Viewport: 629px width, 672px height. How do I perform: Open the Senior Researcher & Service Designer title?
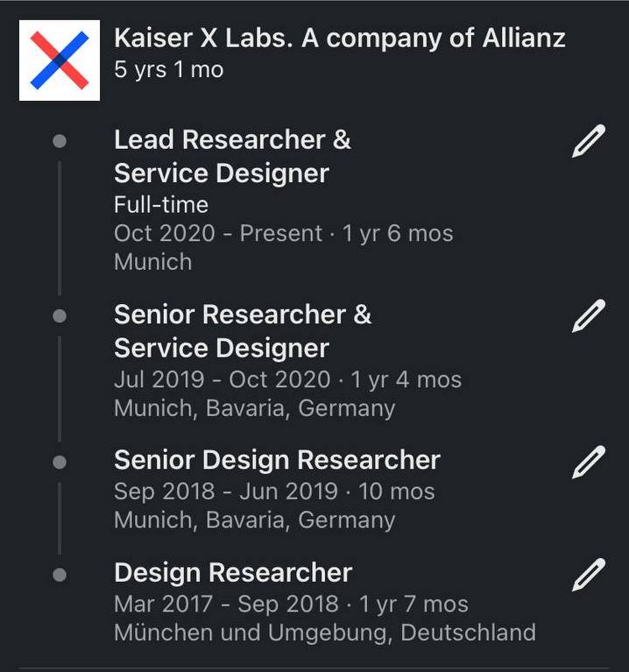(x=243, y=330)
